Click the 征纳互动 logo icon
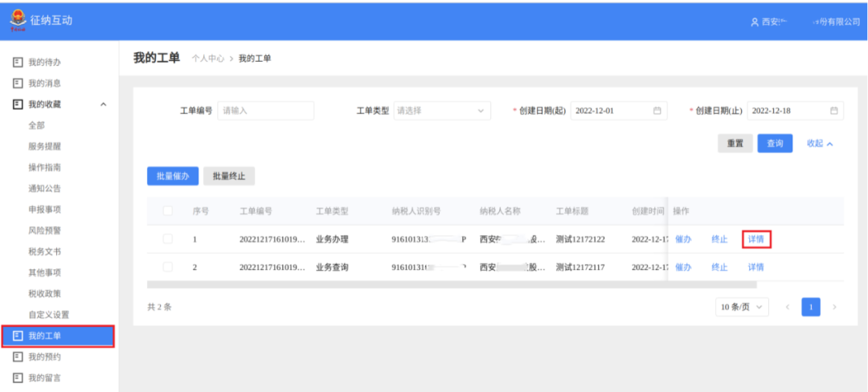This screenshot has width=868, height=392. [x=18, y=20]
